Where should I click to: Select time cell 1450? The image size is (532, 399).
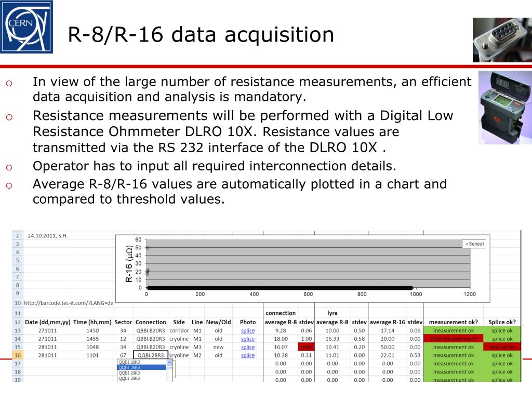click(x=92, y=330)
